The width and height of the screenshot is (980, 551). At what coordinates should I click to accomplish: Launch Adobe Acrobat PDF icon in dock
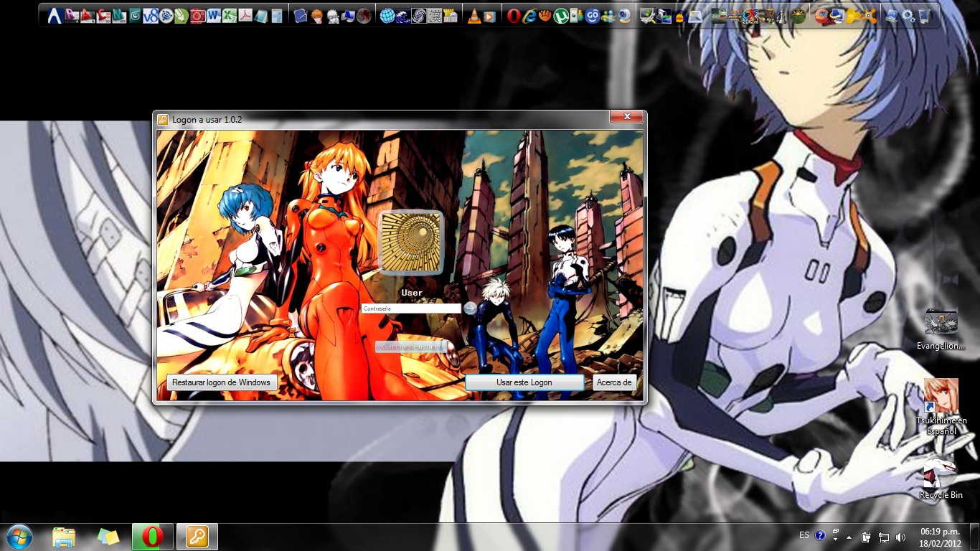(x=245, y=16)
